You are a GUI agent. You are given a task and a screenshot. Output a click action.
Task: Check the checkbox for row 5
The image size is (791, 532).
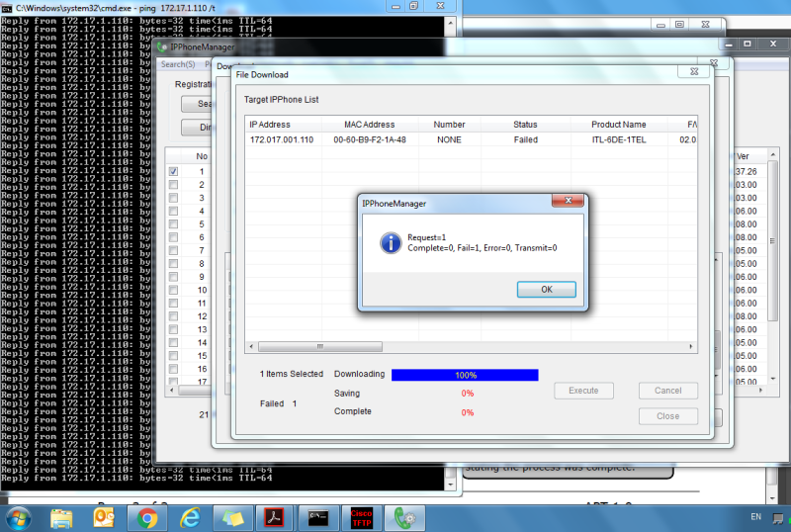pyautogui.click(x=173, y=224)
